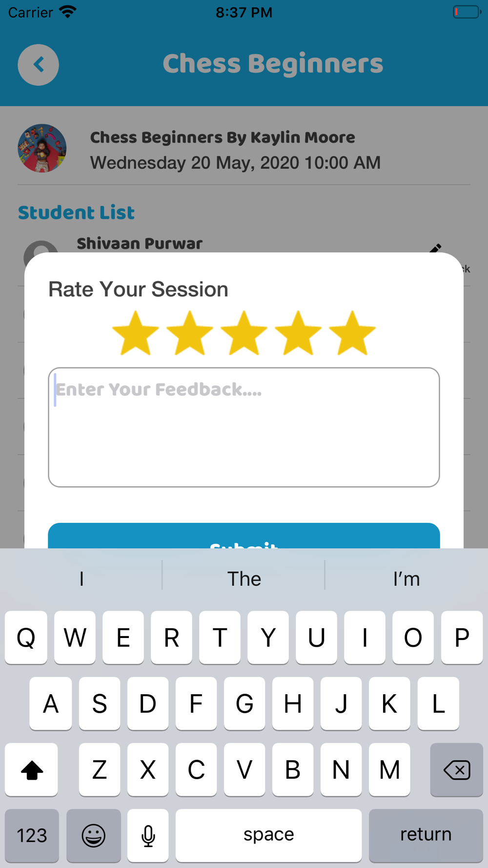Toggle the shift key

[32, 770]
